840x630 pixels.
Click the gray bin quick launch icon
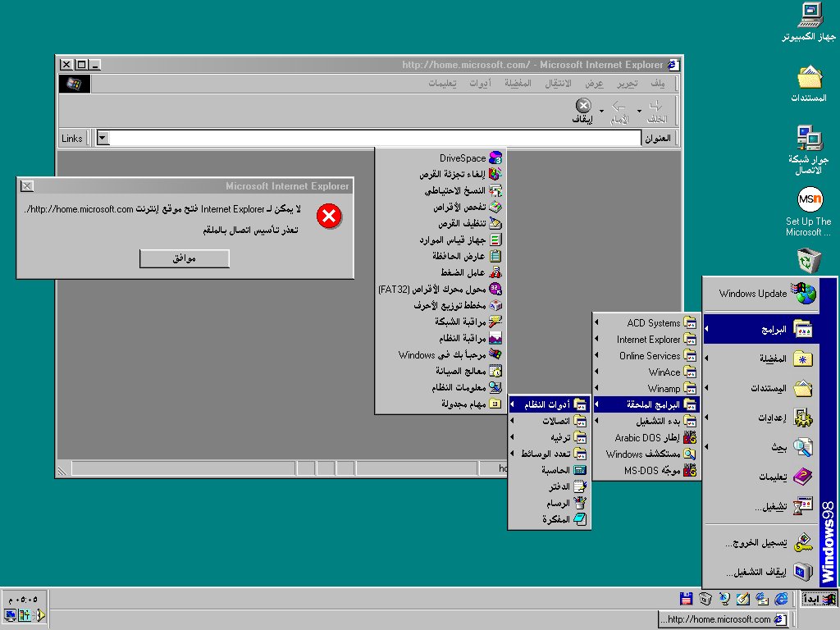(x=705, y=598)
